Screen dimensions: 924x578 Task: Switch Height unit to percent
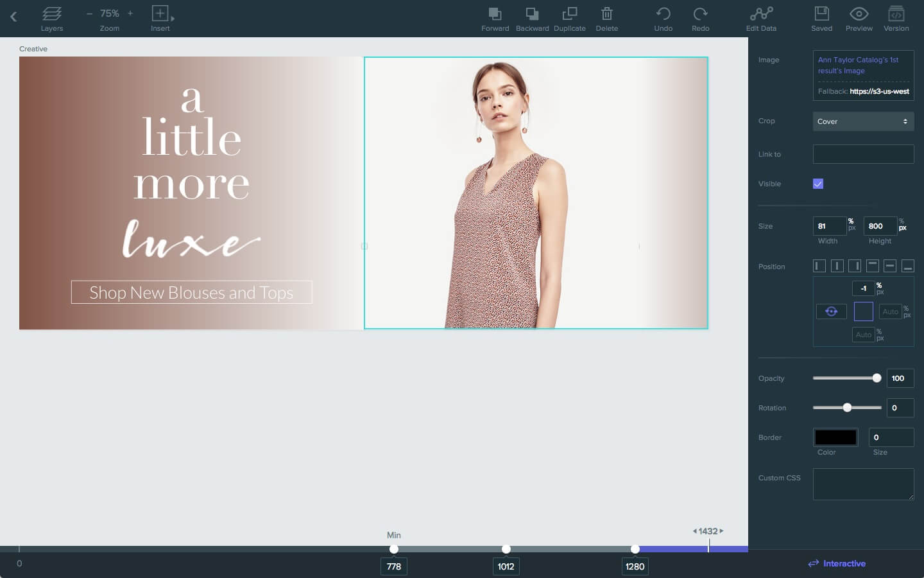902,221
